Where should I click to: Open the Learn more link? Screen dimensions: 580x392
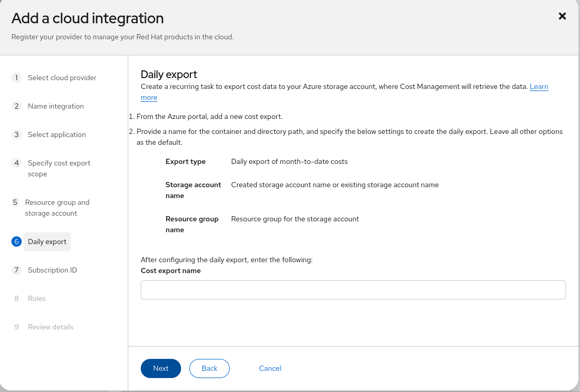(539, 87)
